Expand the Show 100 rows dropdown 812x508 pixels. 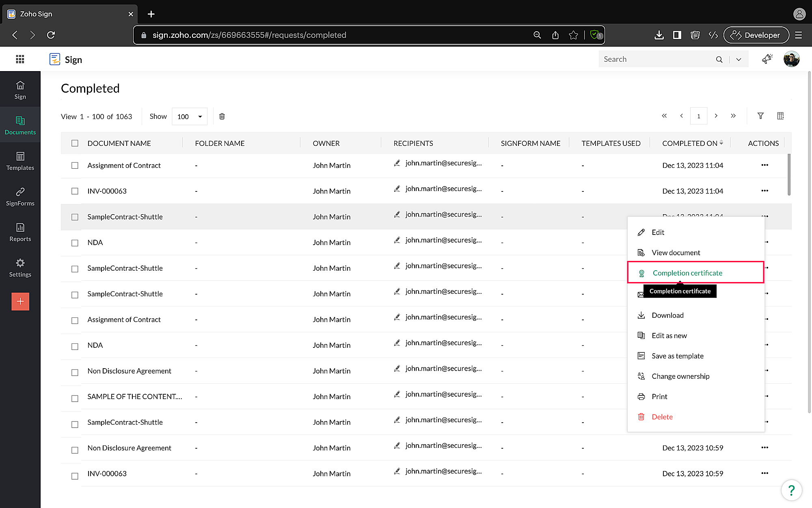[x=189, y=117]
